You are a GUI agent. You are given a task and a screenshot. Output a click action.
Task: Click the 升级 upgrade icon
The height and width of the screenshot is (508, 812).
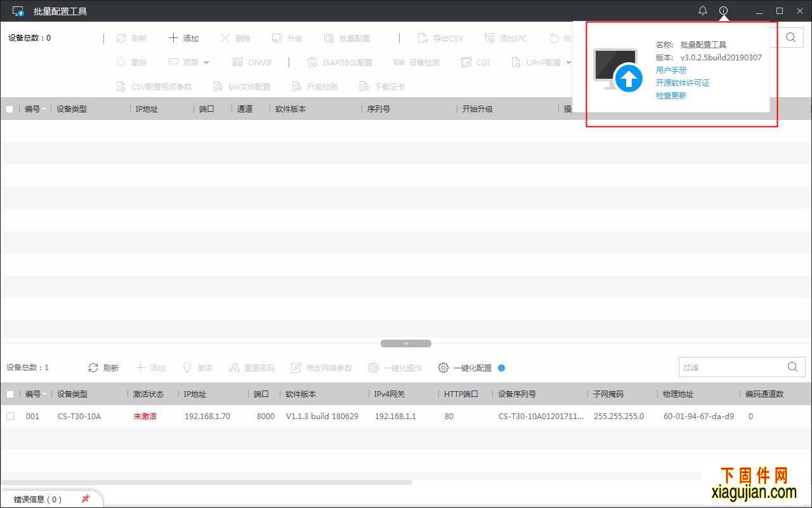pyautogui.click(x=277, y=38)
